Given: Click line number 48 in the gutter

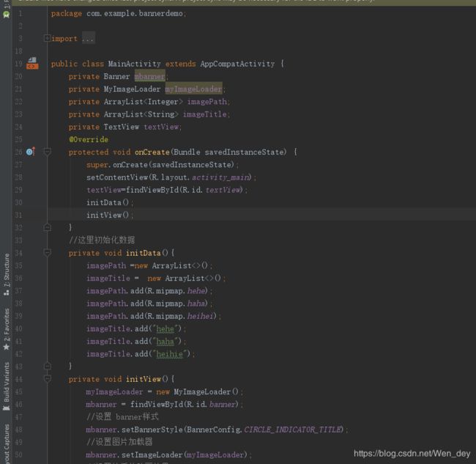Looking at the screenshot, I should pyautogui.click(x=18, y=430).
